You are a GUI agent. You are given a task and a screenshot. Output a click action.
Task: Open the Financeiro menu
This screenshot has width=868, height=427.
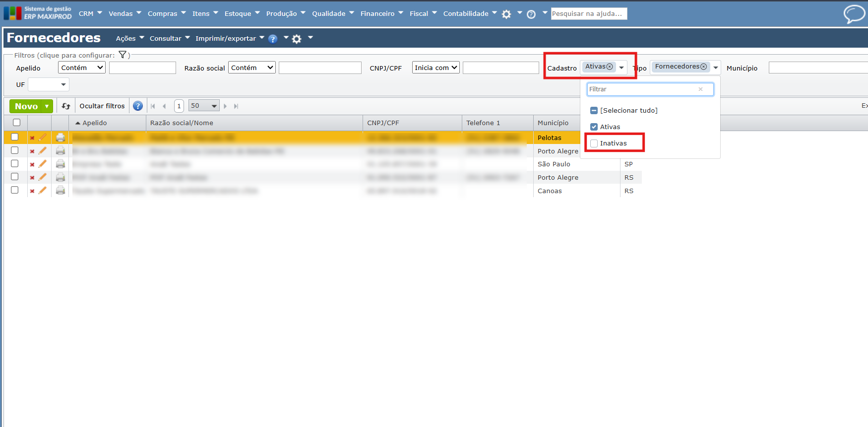381,13
